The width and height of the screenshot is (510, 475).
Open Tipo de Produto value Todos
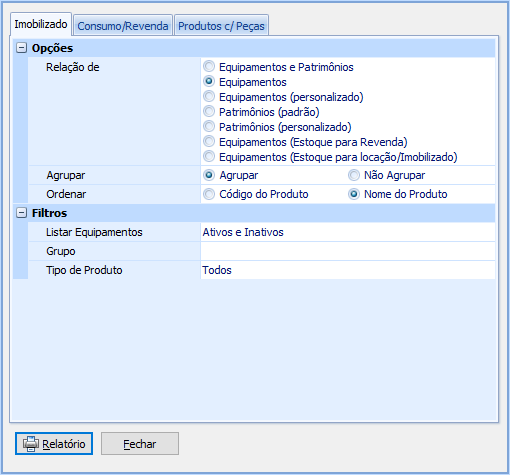click(x=348, y=270)
